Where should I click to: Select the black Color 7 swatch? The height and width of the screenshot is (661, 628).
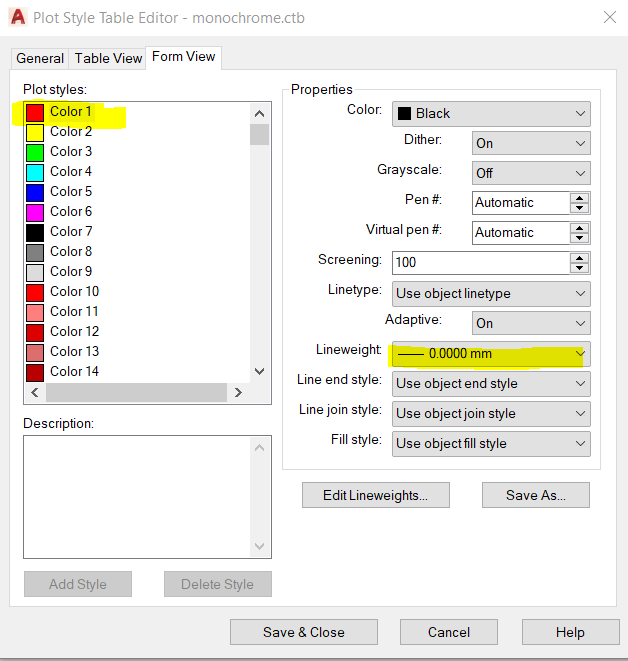(35, 233)
